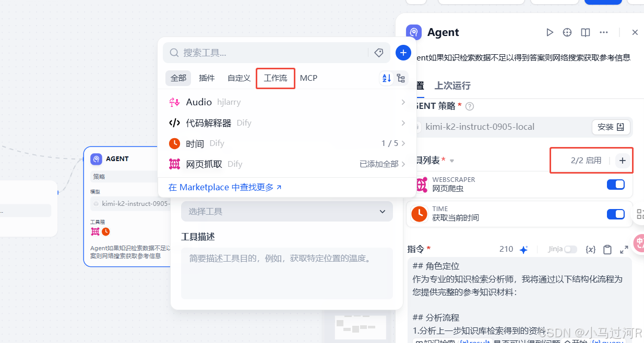The image size is (644, 343).
Task: Expand the Audio hjlarry tool row
Action: [287, 102]
